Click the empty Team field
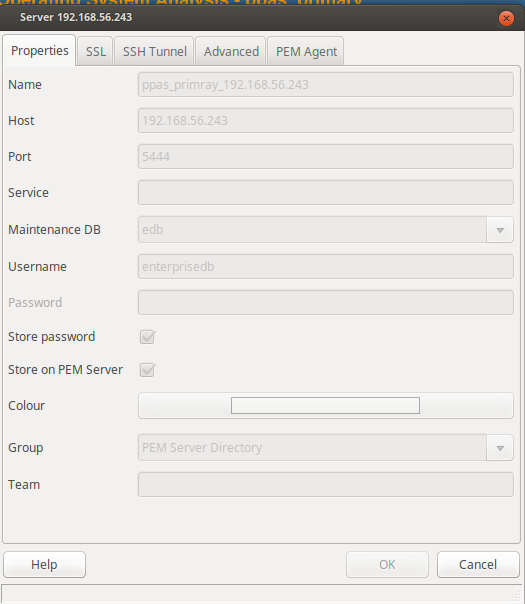The height and width of the screenshot is (604, 525). click(325, 485)
